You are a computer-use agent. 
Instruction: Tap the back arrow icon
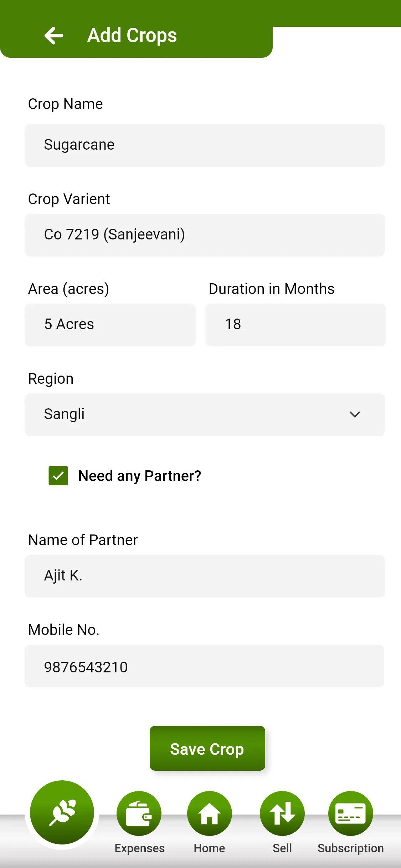54,35
